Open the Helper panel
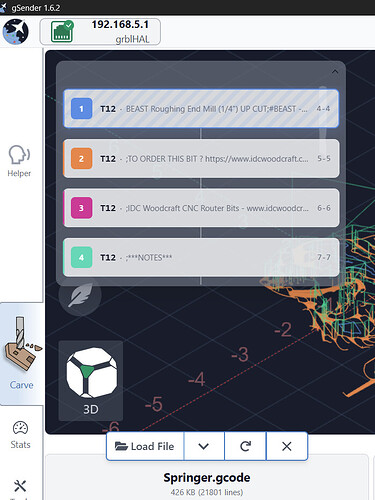 click(x=19, y=161)
